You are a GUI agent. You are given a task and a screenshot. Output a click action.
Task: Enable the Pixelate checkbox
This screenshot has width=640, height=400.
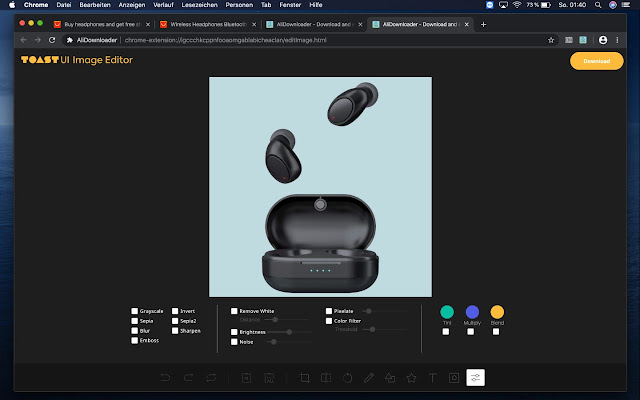[328, 311]
